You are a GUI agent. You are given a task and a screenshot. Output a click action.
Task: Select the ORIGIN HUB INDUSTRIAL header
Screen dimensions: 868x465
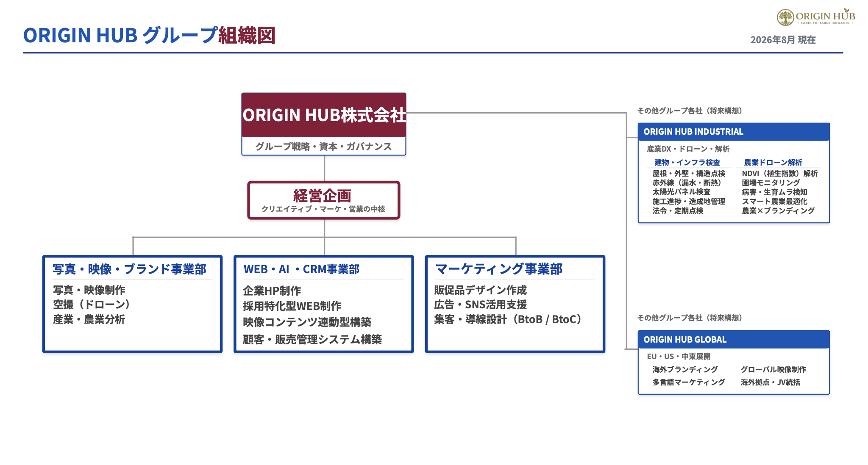click(x=734, y=132)
